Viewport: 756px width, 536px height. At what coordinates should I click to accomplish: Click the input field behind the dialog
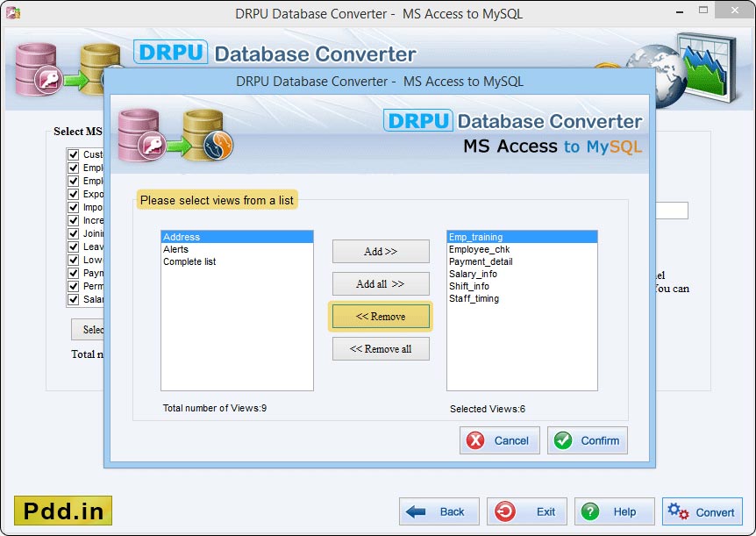point(672,211)
